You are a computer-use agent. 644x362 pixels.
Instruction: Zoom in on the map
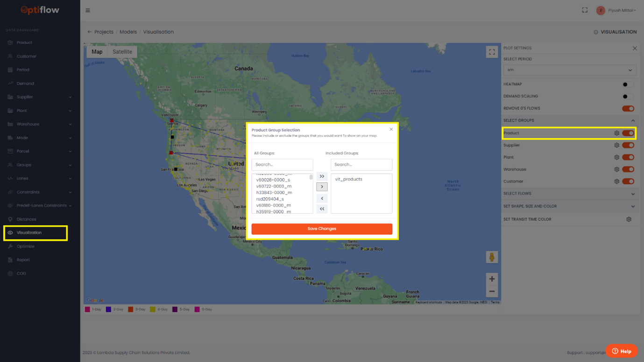point(492,279)
